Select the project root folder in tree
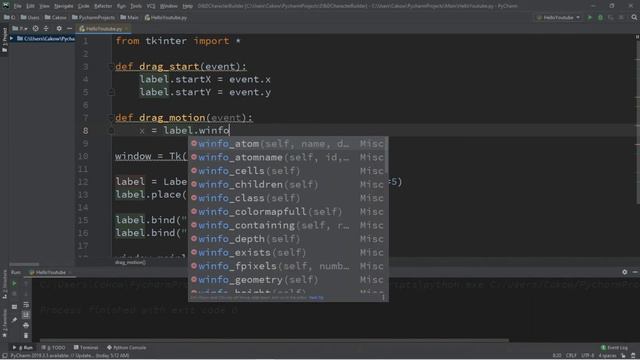640x360 pixels. pos(46,38)
